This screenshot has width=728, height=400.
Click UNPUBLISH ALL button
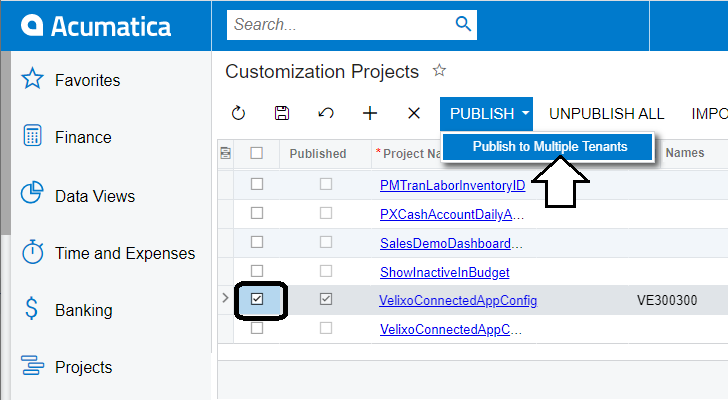point(606,114)
